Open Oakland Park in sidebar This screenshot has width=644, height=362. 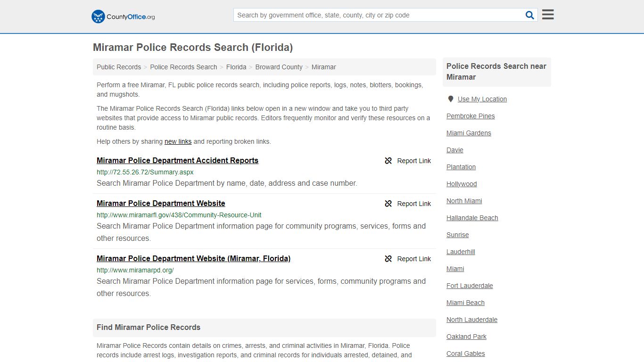click(466, 337)
